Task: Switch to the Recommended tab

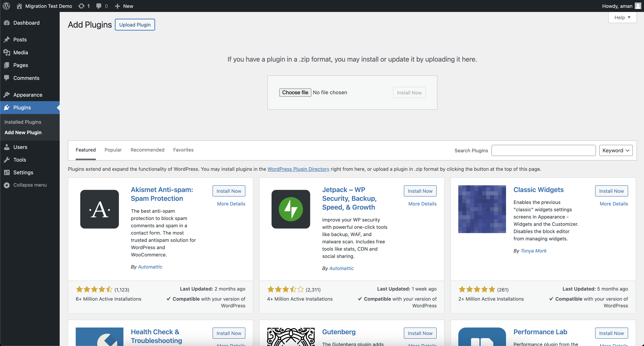Action: (x=147, y=150)
